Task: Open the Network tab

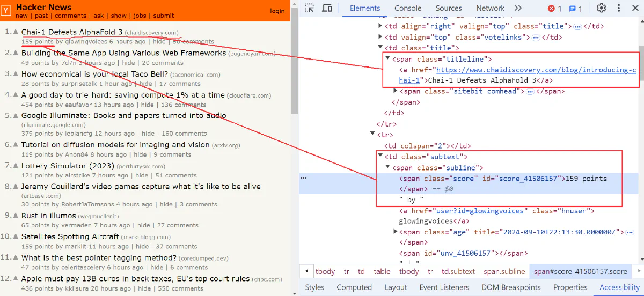Action: pyautogui.click(x=490, y=8)
